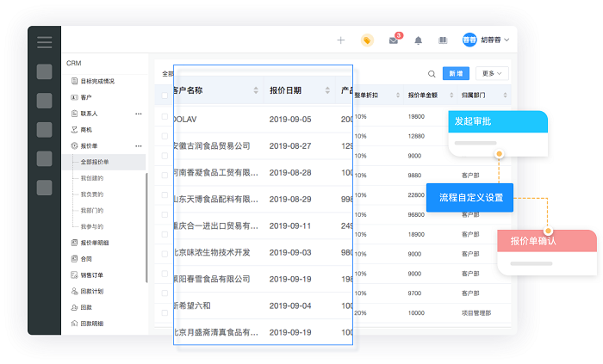
Task: Check the DOLAV row checkbox
Action: pyautogui.click(x=164, y=115)
